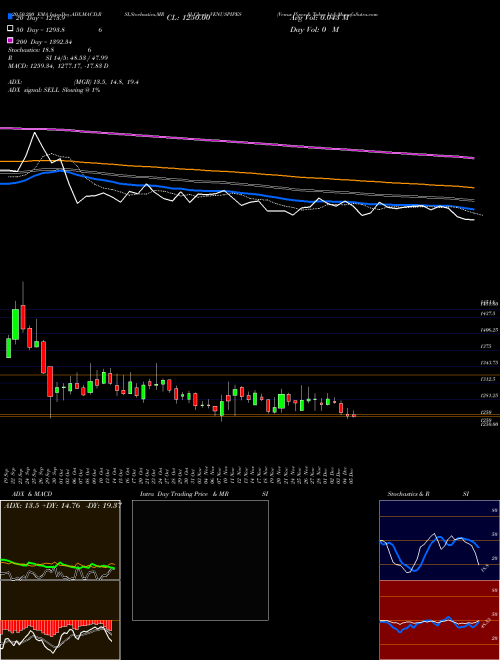Click the end of the orange moving-average line

(x=473, y=187)
